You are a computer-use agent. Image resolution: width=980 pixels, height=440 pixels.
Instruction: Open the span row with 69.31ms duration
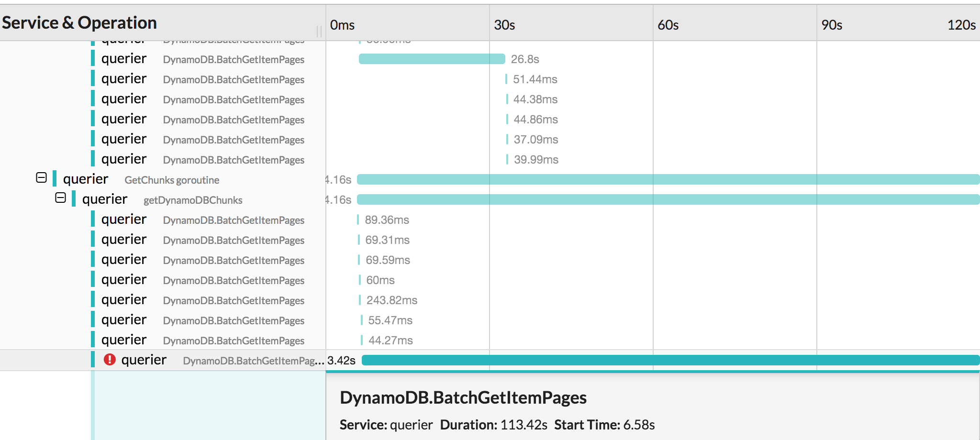(x=490, y=240)
